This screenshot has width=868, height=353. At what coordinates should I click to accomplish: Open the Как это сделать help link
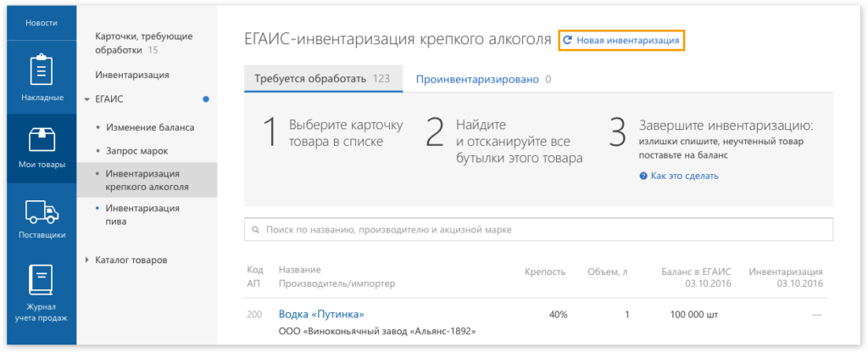[684, 176]
